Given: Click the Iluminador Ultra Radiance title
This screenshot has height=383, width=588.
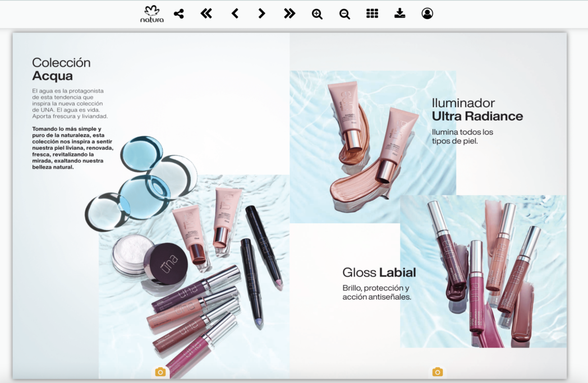Looking at the screenshot, I should click(x=477, y=110).
